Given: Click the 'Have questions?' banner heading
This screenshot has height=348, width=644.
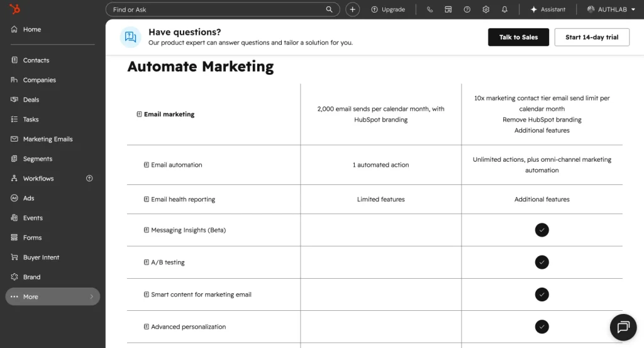Looking at the screenshot, I should pos(184,32).
